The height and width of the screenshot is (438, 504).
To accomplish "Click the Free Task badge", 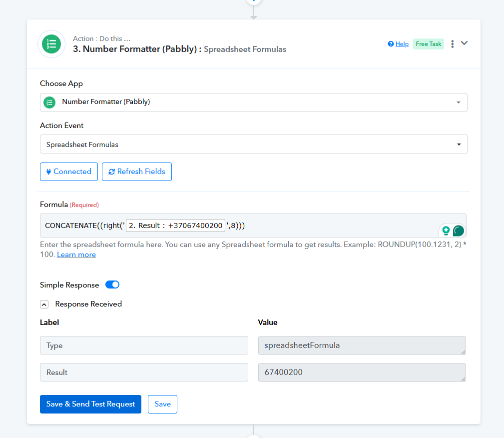I will pos(428,44).
